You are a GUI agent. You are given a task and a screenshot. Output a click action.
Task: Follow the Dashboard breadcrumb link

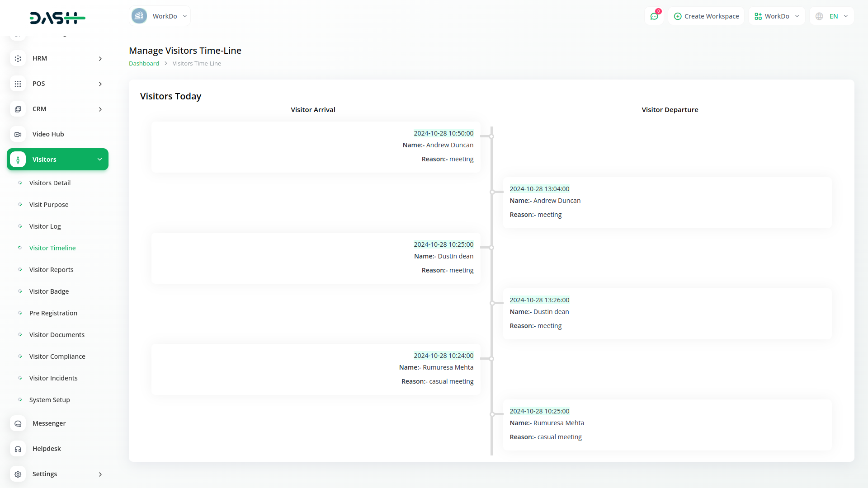pyautogui.click(x=144, y=64)
